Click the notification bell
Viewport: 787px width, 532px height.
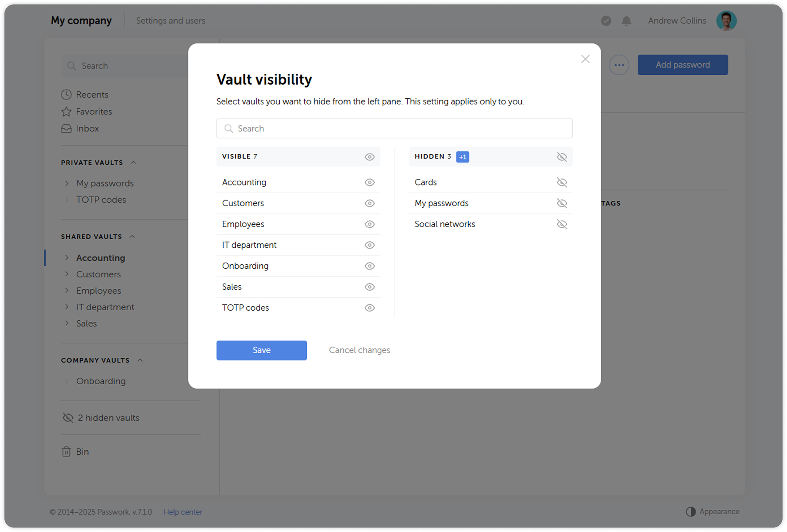pyautogui.click(x=627, y=21)
